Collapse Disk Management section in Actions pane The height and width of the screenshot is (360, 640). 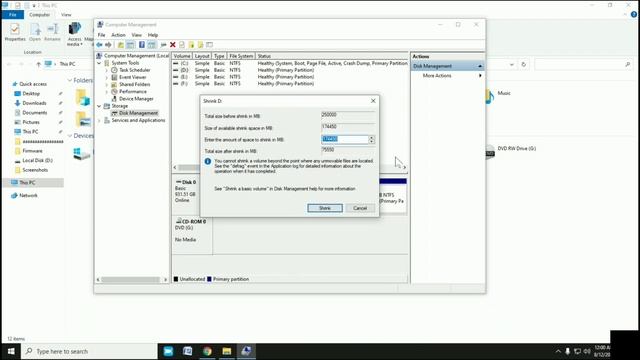(480, 66)
